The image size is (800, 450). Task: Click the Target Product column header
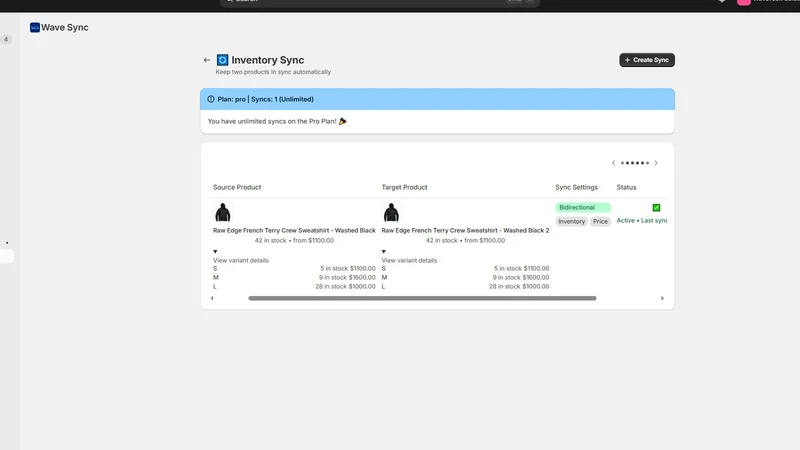click(x=405, y=187)
